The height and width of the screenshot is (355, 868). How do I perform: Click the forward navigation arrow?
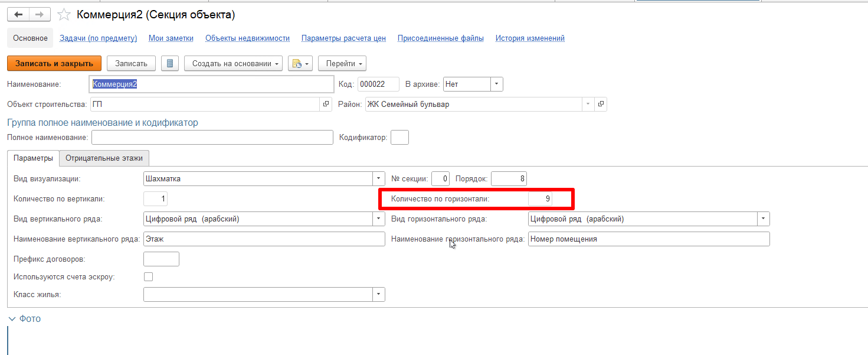point(40,15)
